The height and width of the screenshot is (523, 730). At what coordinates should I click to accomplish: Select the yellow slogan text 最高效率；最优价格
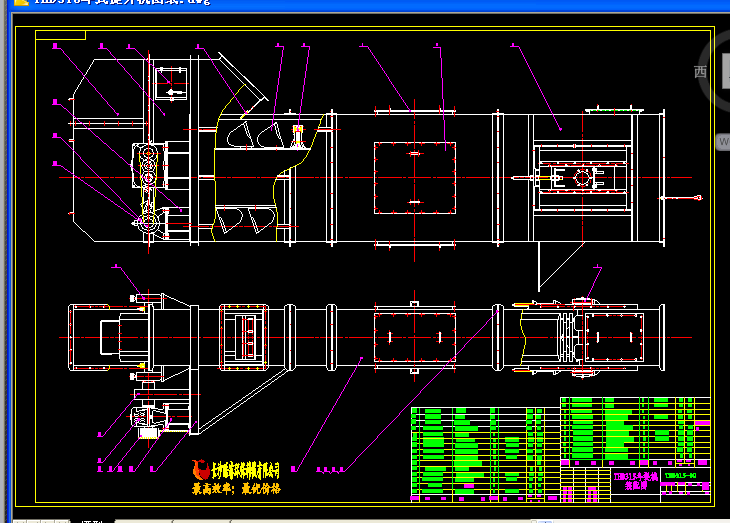pos(236,489)
